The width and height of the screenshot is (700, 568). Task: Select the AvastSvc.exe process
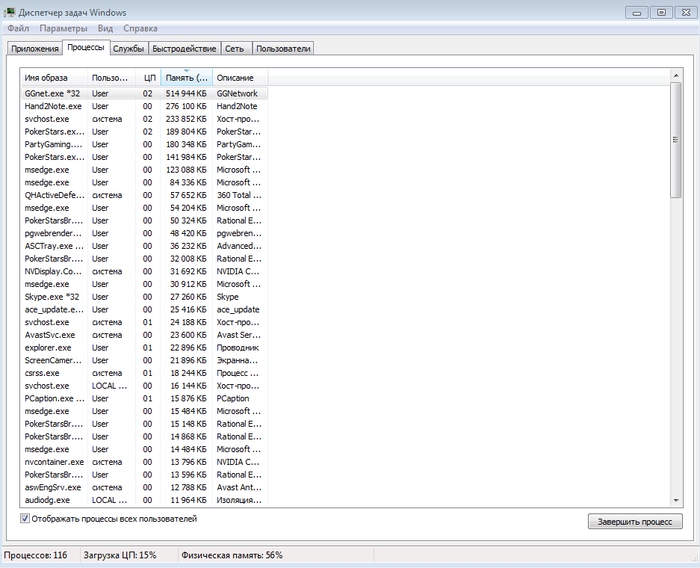click(144, 335)
